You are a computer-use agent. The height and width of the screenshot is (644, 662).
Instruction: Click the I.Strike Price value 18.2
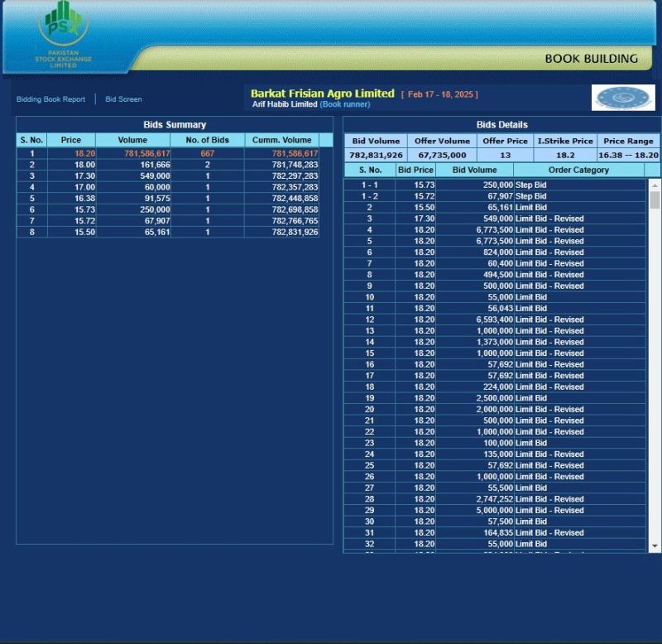[565, 156]
